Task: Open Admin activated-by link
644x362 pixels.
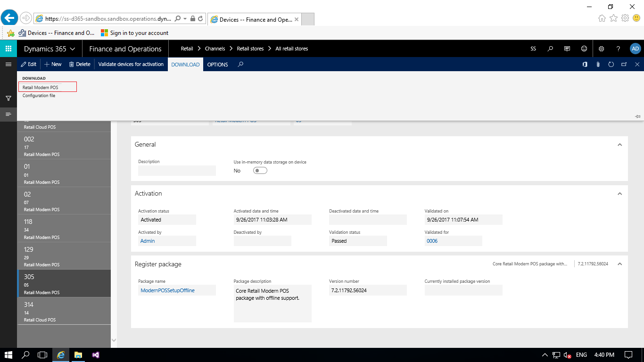Action: [148, 241]
